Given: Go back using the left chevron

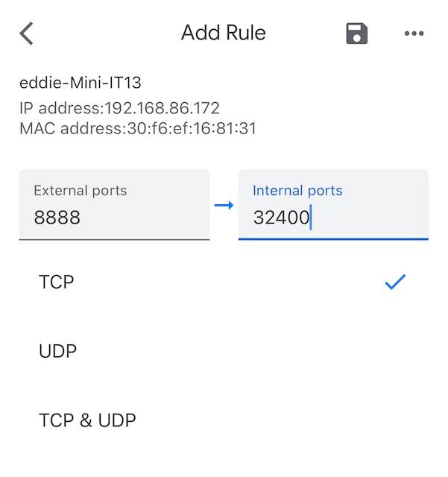Looking at the screenshot, I should [27, 34].
